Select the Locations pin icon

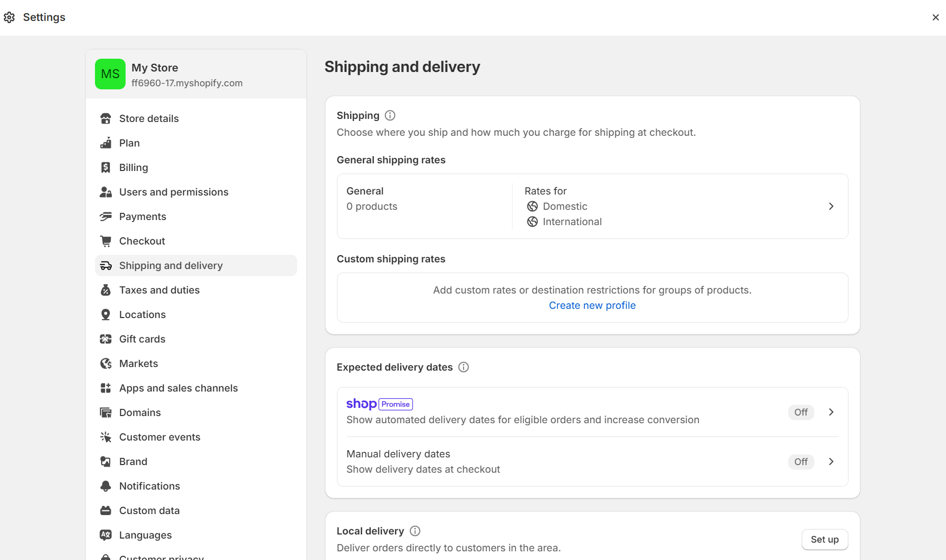pos(106,314)
